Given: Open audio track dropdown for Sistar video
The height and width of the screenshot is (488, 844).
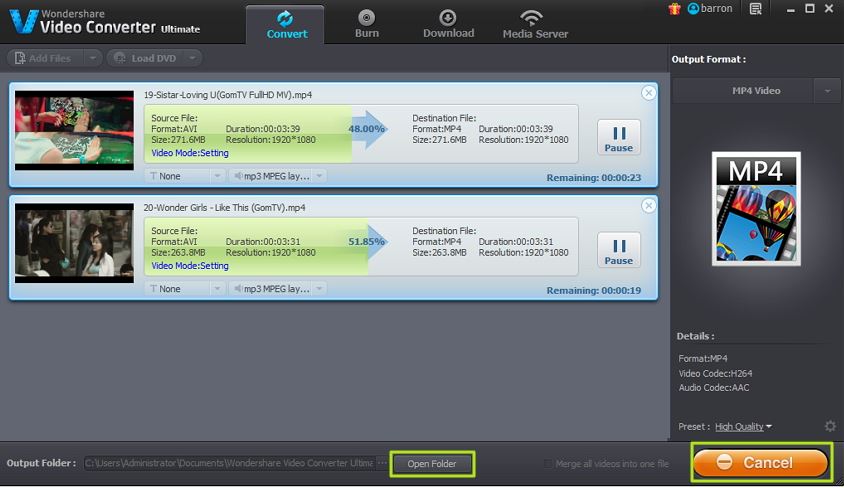Looking at the screenshot, I should pos(277,176).
